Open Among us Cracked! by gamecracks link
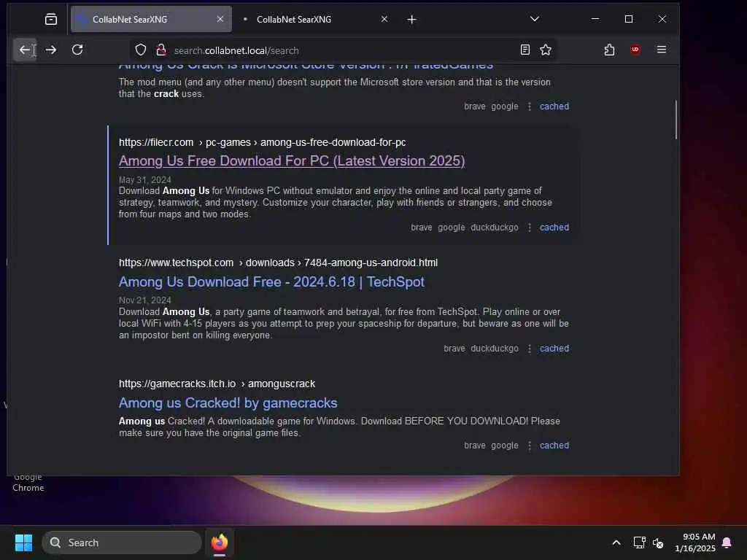The height and width of the screenshot is (560, 747). 228,402
